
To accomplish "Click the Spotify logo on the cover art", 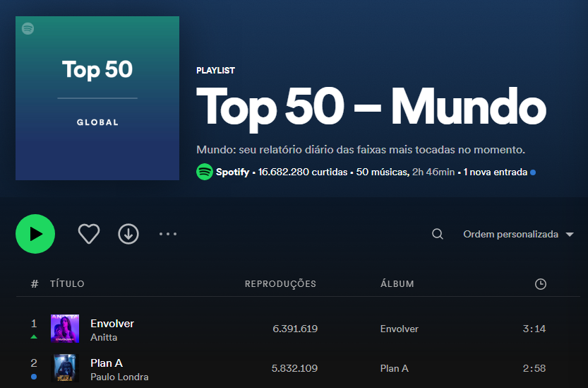I will [x=28, y=28].
